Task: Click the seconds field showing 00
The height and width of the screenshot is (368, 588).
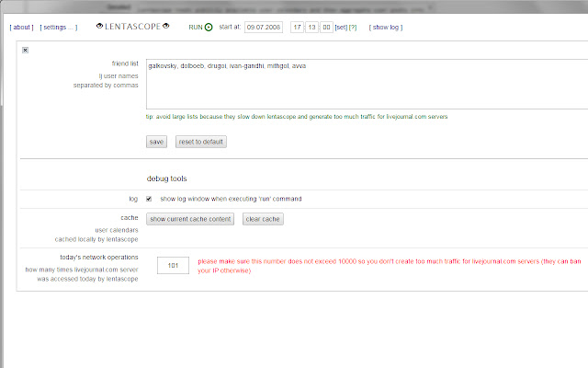Action: tap(326, 27)
